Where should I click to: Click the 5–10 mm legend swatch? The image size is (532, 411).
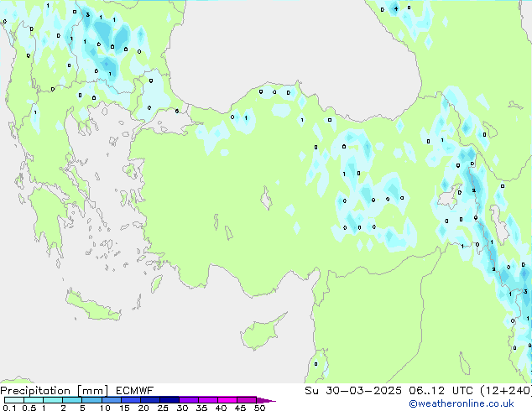pos(91,400)
